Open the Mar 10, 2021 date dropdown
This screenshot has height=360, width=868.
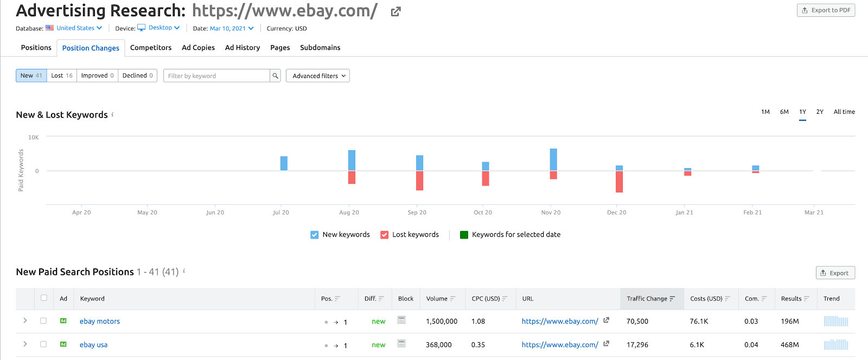pos(232,28)
